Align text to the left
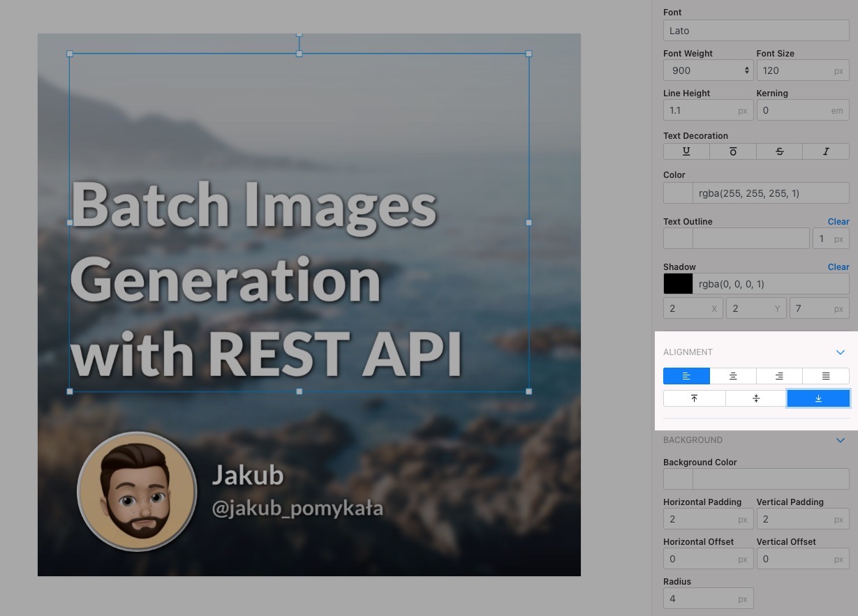This screenshot has height=616, width=858. (686, 376)
